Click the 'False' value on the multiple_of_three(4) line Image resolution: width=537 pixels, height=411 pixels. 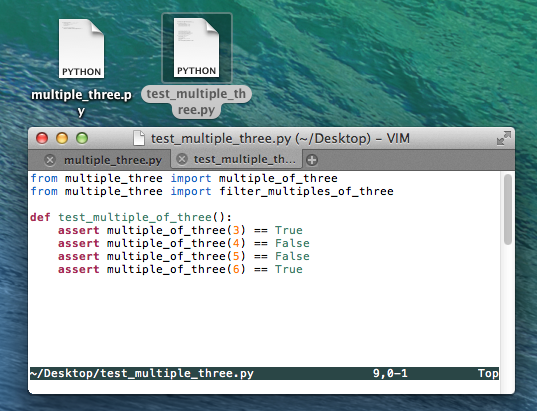(x=292, y=244)
